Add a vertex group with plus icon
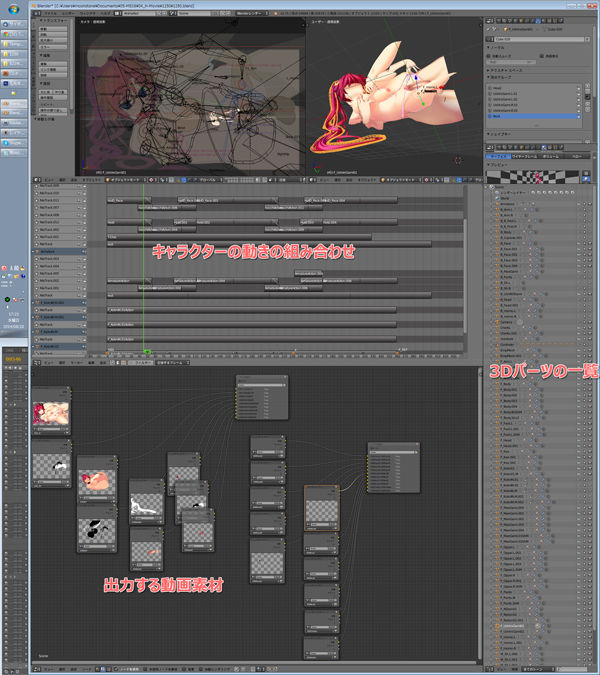600x675 pixels. click(x=588, y=85)
